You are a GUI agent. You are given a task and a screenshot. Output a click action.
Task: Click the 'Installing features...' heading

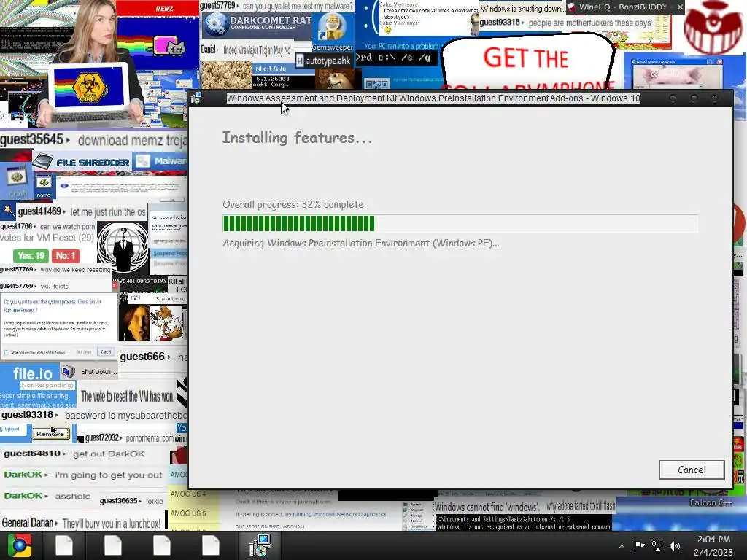(298, 138)
